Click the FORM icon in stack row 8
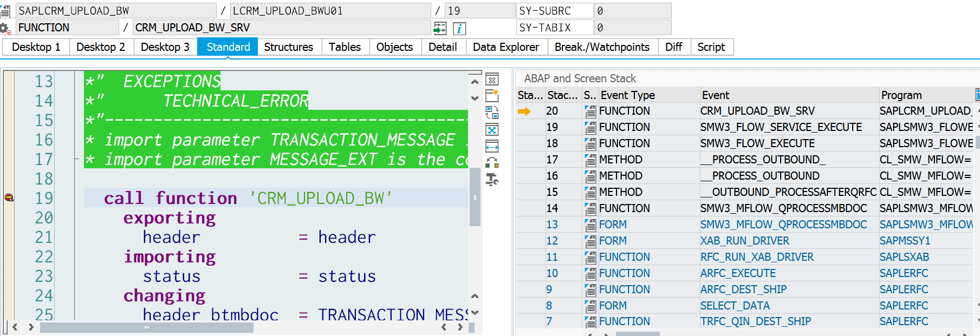This screenshot has width=980, height=336. 590,306
